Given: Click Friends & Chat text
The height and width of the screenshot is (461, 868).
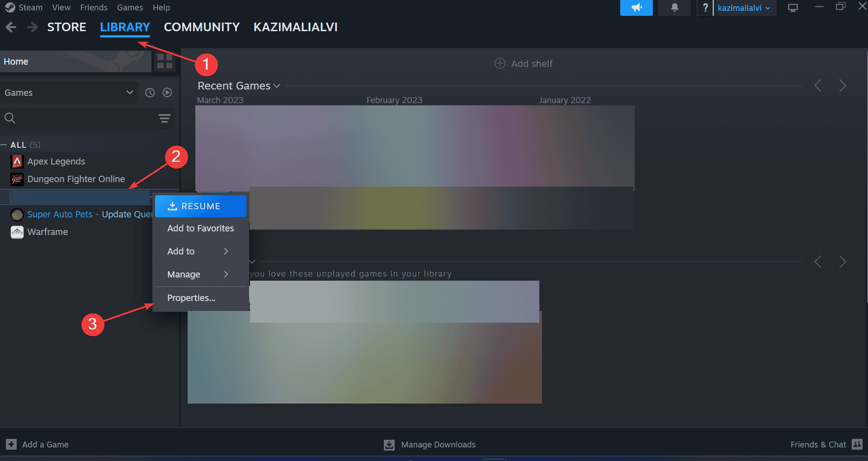Looking at the screenshot, I should (818, 445).
